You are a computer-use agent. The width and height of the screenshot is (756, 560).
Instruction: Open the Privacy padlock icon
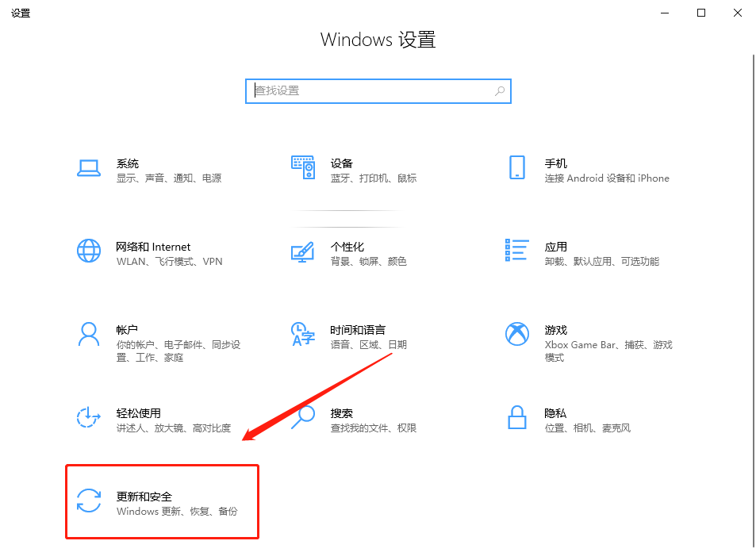pos(517,417)
